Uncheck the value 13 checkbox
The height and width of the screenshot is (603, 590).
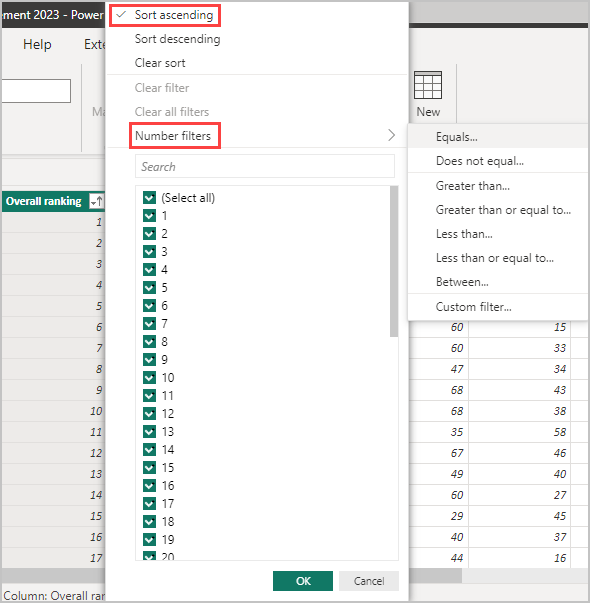click(149, 431)
